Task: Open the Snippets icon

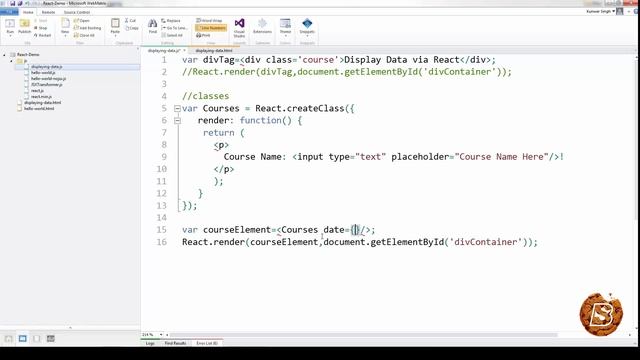Action: pos(307,24)
